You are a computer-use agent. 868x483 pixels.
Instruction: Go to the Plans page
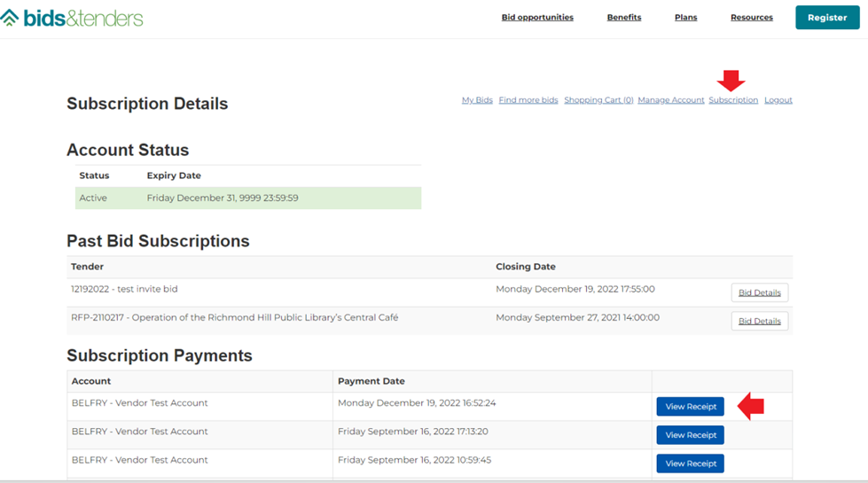686,17
